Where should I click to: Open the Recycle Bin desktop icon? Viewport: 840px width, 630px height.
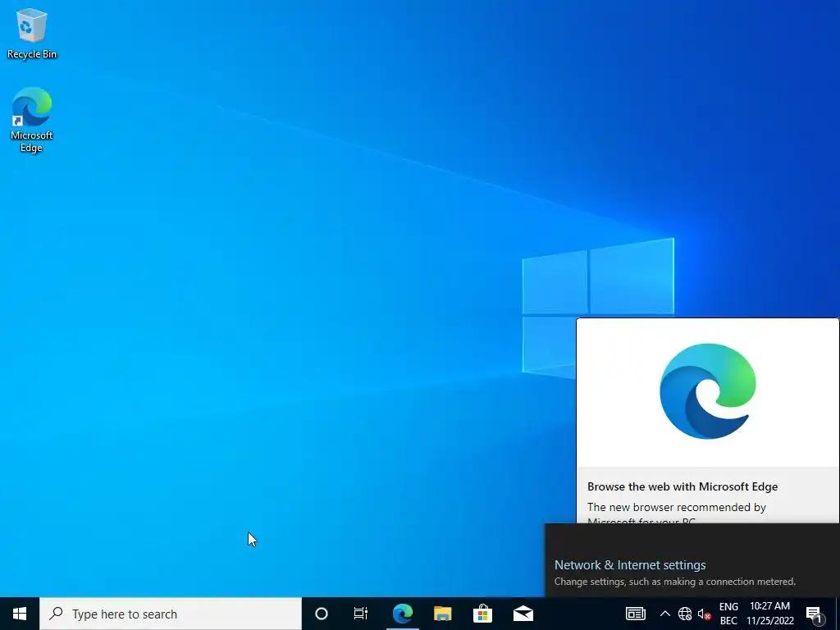tap(32, 33)
